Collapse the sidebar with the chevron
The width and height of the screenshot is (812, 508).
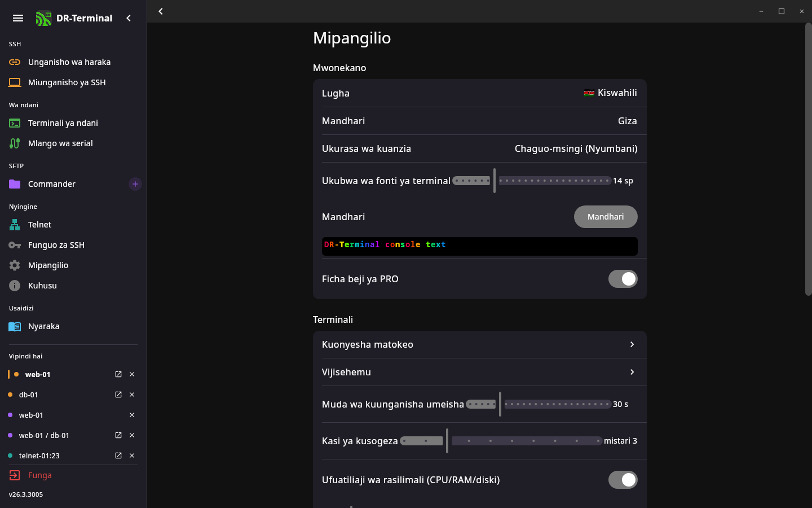point(129,18)
